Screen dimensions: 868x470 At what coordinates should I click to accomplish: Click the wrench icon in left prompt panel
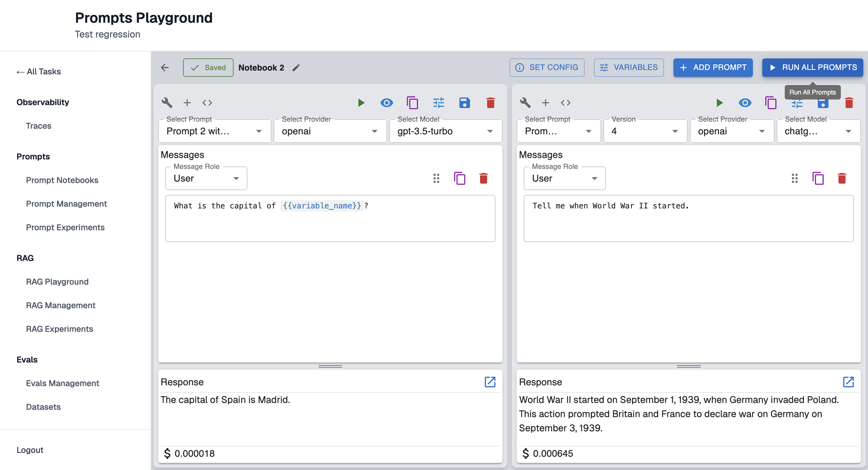(167, 102)
